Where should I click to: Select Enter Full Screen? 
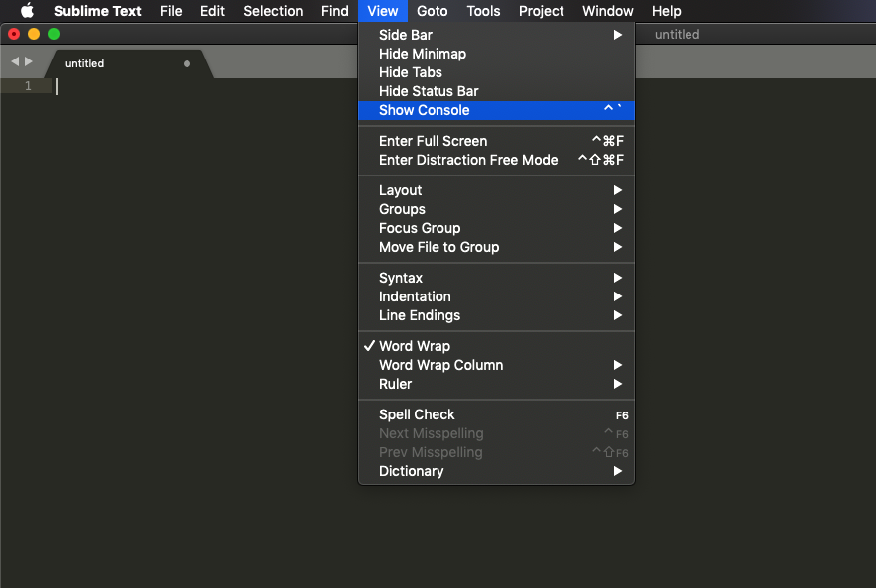(x=433, y=141)
